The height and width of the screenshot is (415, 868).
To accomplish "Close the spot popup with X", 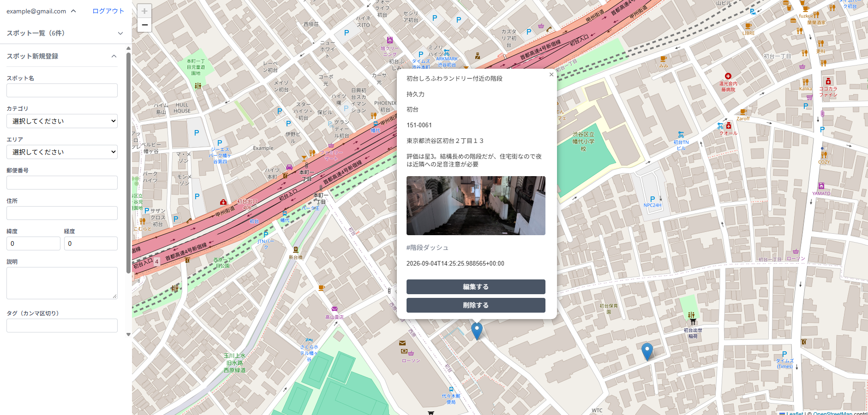I will (551, 75).
